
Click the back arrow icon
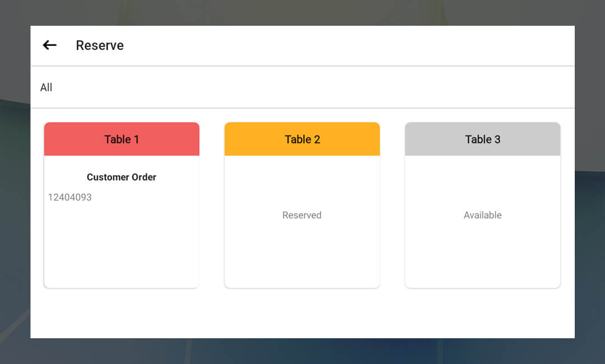click(x=50, y=45)
